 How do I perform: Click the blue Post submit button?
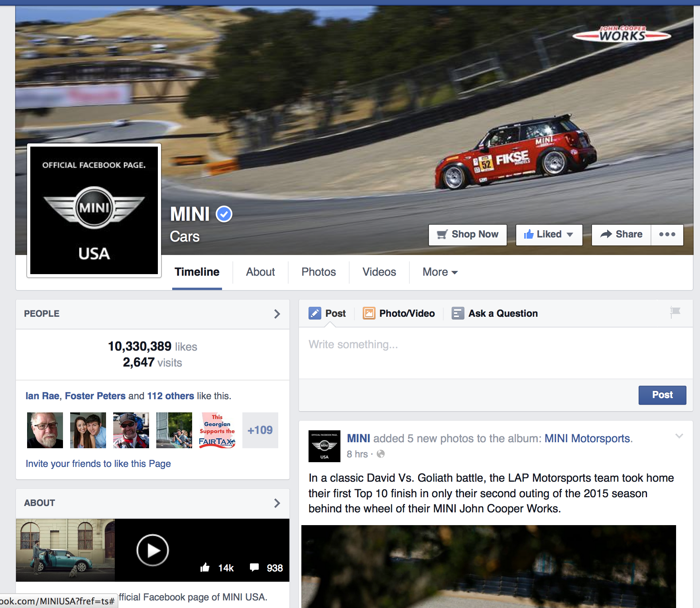pos(662,395)
